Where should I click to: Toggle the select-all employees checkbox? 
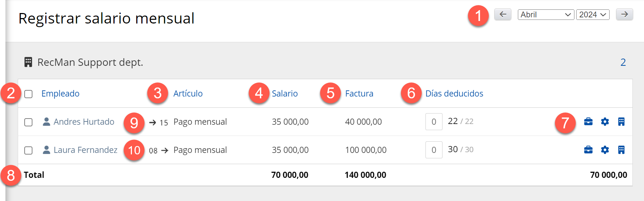tap(28, 94)
